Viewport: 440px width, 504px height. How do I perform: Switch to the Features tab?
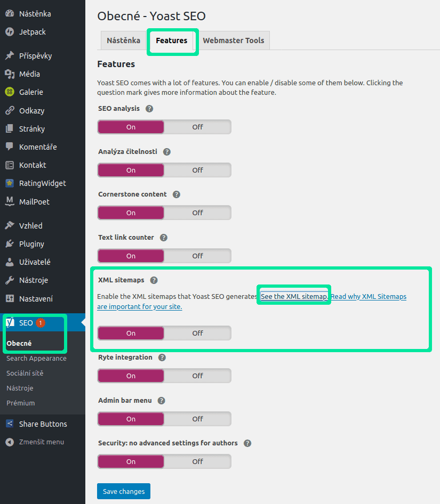(172, 40)
